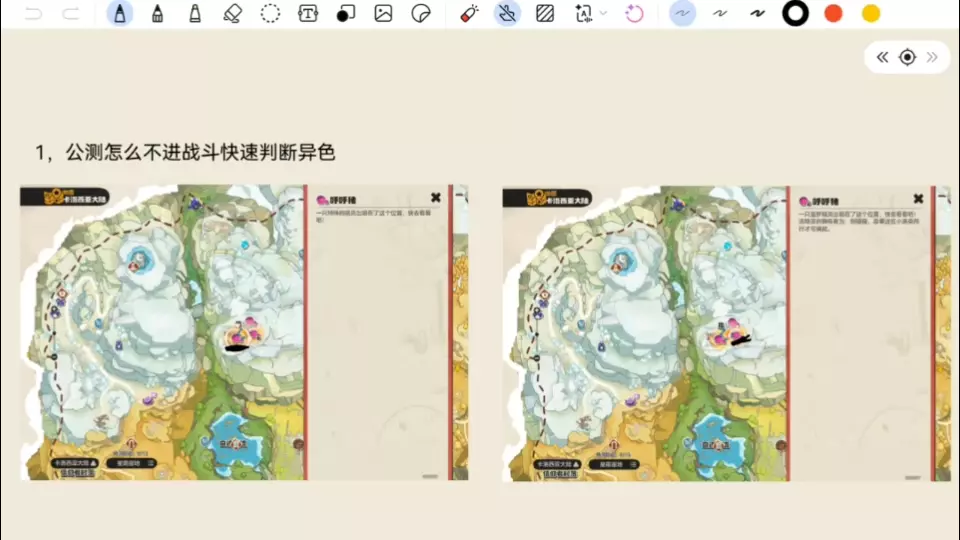This screenshot has height=540, width=960.
Task: Select the eraser tool
Action: pos(233,13)
